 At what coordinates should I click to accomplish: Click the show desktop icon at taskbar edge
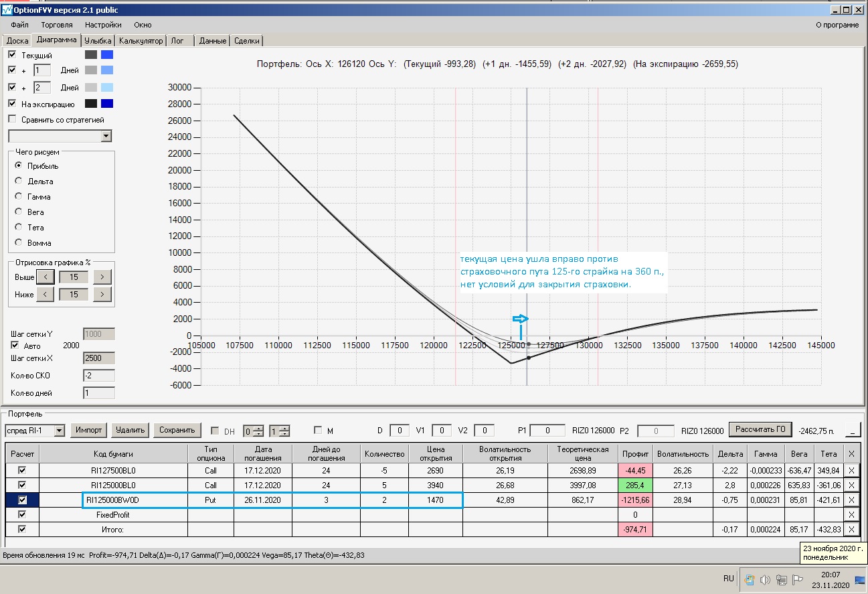860,580
